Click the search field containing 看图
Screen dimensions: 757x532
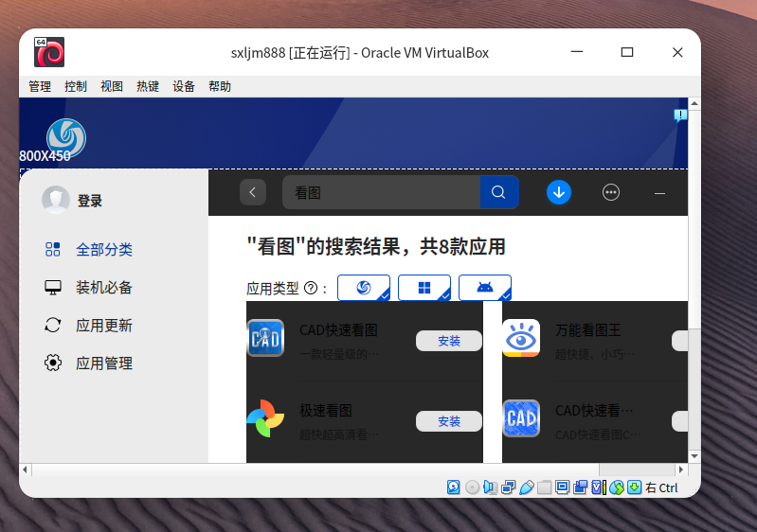pos(382,192)
